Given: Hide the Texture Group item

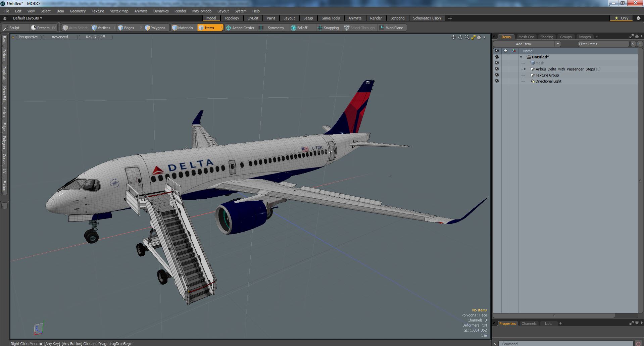Looking at the screenshot, I should [x=497, y=75].
